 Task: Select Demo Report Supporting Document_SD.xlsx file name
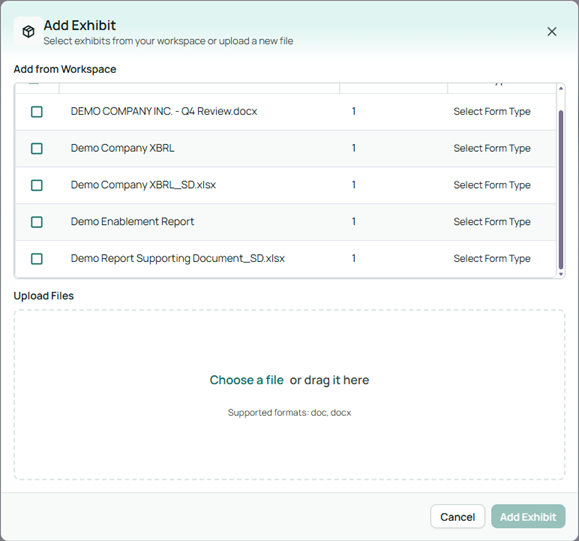tap(178, 258)
